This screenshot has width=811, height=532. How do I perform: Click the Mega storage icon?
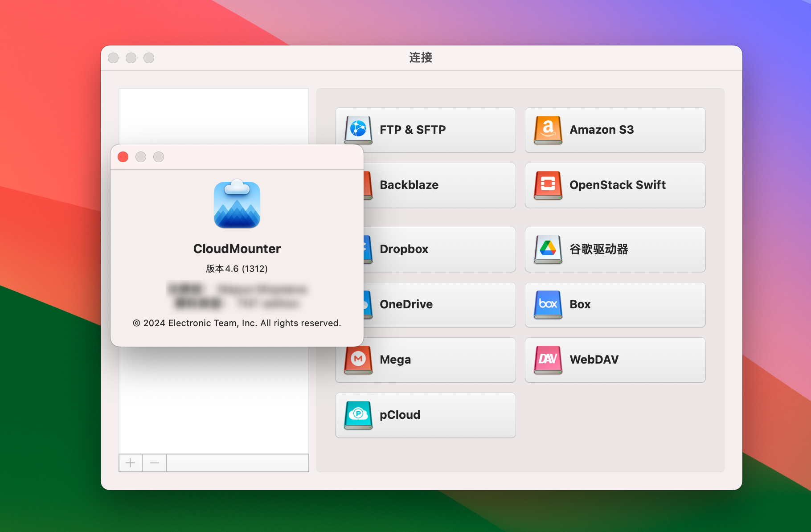click(x=358, y=360)
